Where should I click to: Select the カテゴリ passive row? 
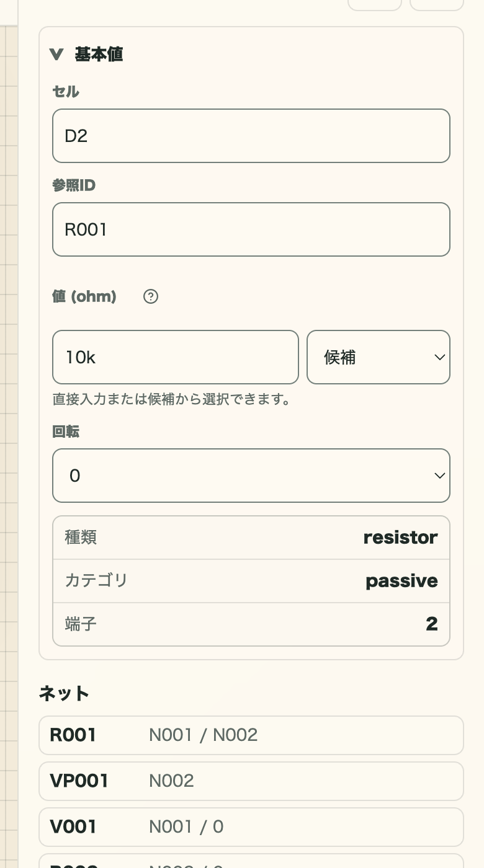(251, 581)
